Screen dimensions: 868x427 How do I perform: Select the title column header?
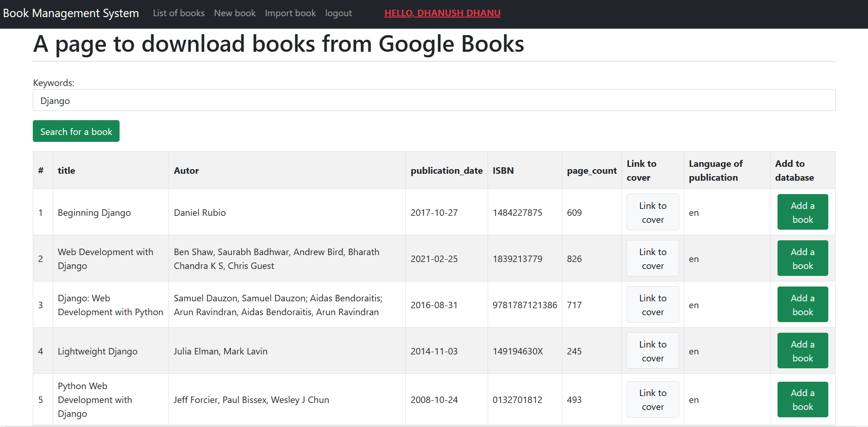pos(66,170)
